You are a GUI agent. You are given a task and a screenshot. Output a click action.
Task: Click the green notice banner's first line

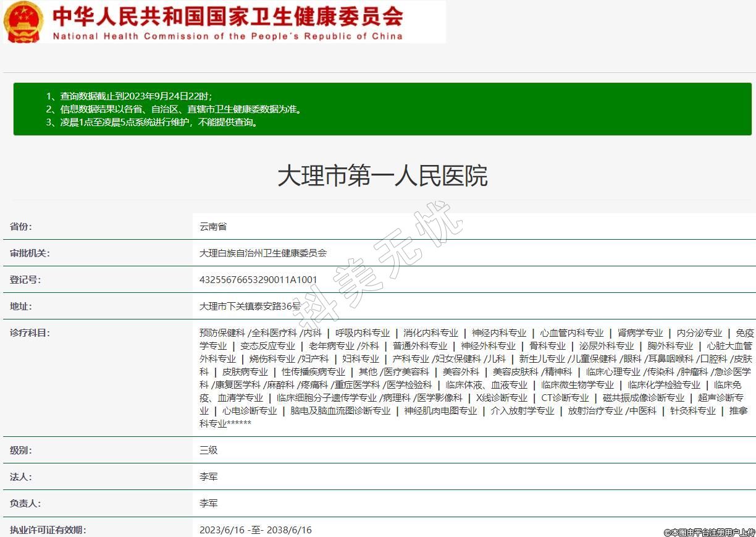tap(129, 96)
